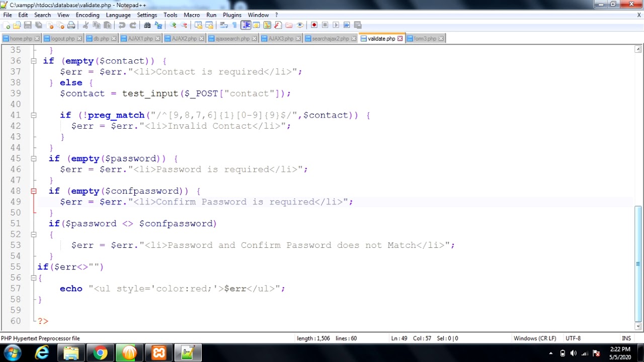Open the Windows Start button

pyautogui.click(x=12, y=353)
